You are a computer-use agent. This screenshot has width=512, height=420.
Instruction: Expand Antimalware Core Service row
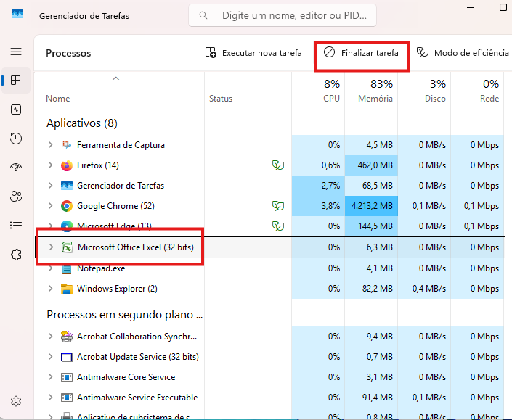pos(51,377)
